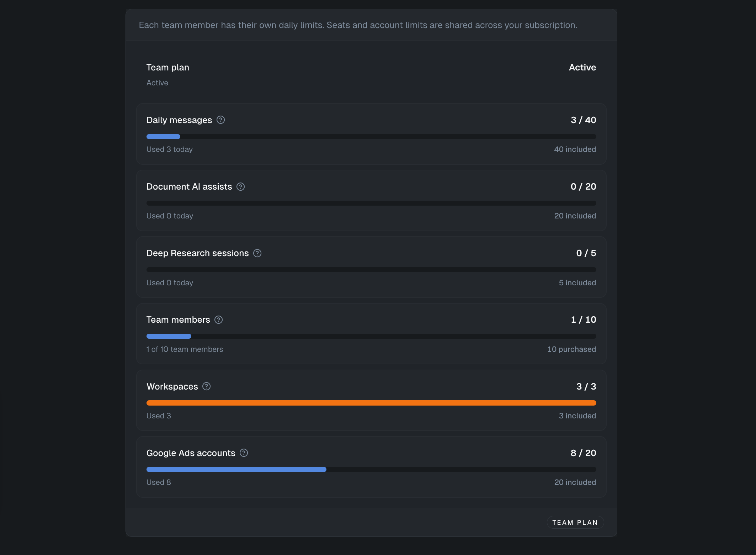Click the Deep Research sessions progress bar
Viewport: 756px width, 555px height.
pyautogui.click(x=371, y=270)
